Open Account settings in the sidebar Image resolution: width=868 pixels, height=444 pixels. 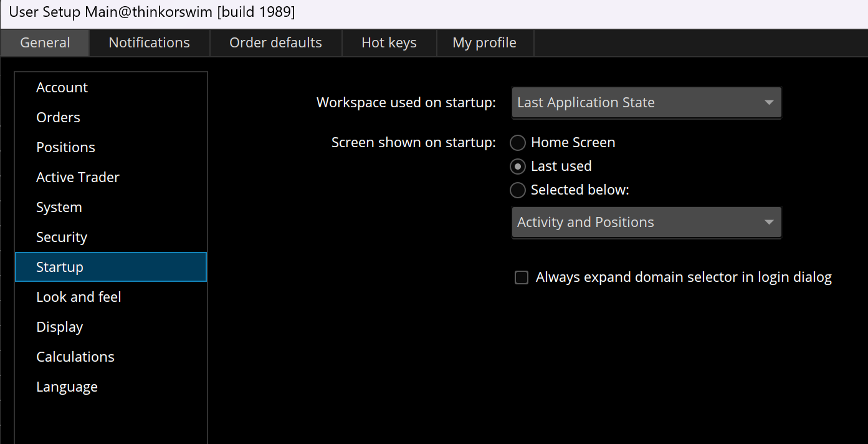62,88
